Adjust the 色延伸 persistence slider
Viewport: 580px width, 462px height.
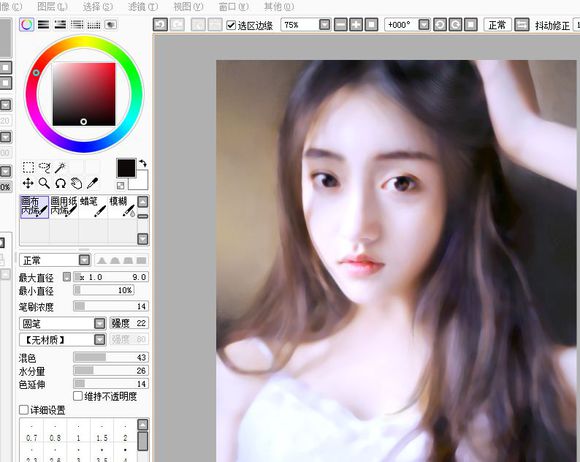(x=111, y=384)
